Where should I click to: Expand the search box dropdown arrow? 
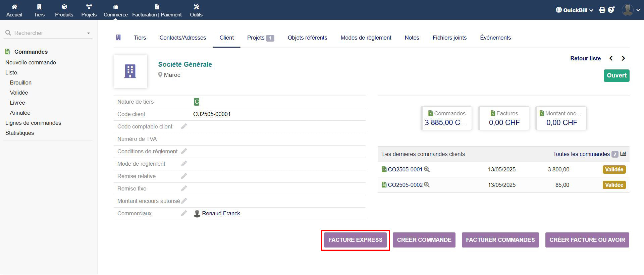[89, 33]
